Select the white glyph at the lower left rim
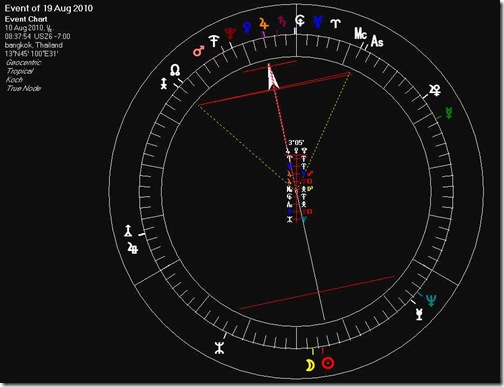The width and height of the screenshot is (504, 387). coord(219,348)
